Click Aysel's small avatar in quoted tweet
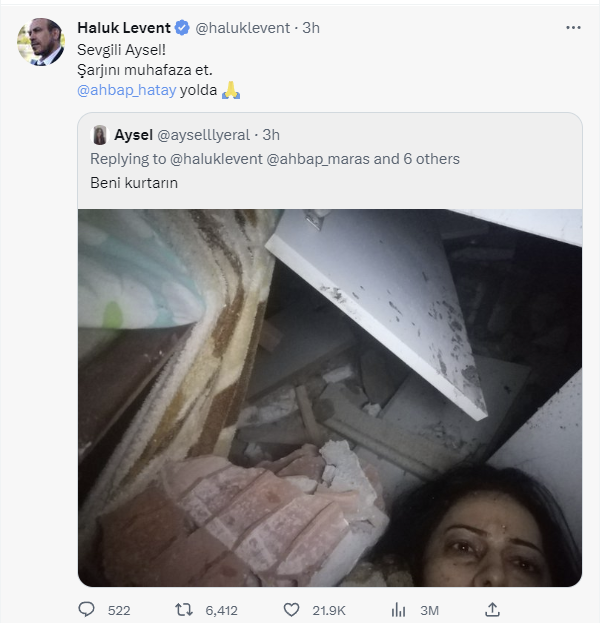The height and width of the screenshot is (623, 608). (100, 134)
